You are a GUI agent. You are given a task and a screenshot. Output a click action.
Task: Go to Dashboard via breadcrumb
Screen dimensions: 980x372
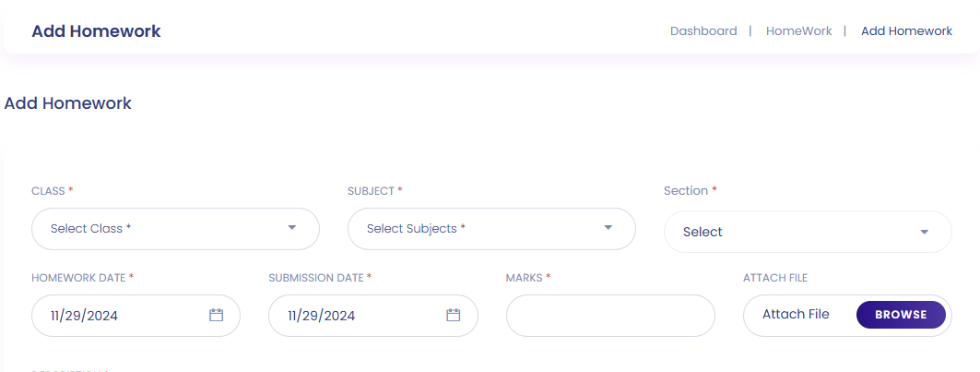(703, 30)
